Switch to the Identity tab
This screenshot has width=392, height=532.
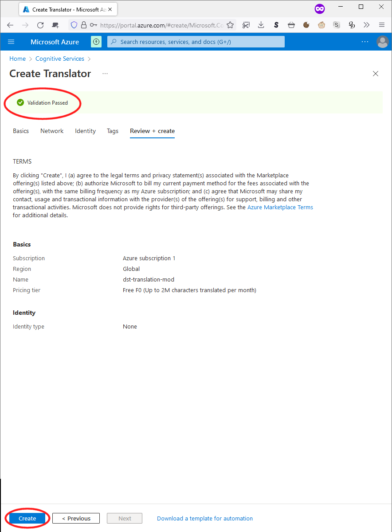click(86, 131)
